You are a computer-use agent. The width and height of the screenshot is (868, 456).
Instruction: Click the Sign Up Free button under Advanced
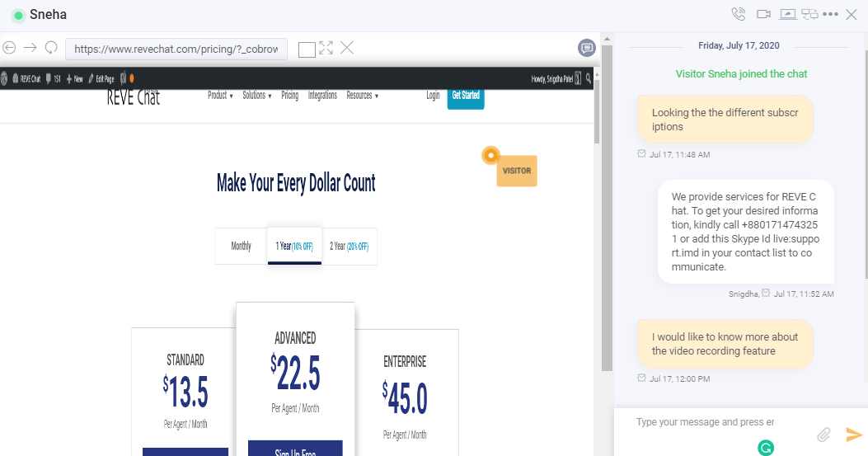tap(295, 449)
